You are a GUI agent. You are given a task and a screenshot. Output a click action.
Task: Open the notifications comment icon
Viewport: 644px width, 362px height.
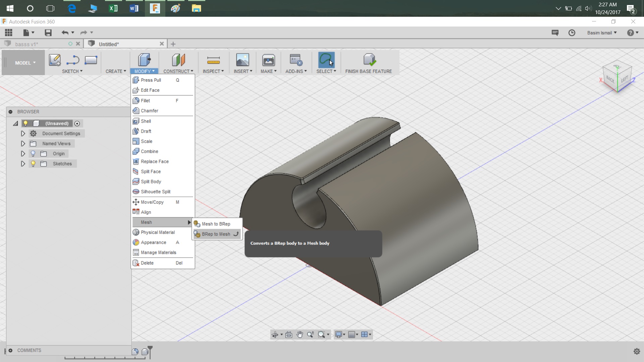pos(555,33)
